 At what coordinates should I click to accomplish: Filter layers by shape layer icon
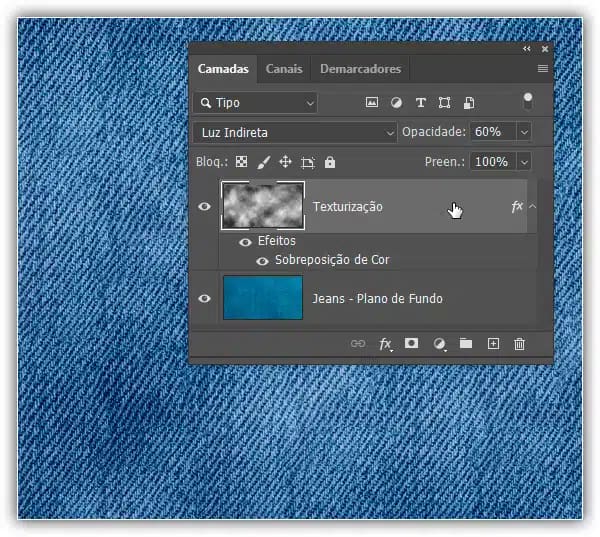point(444,103)
